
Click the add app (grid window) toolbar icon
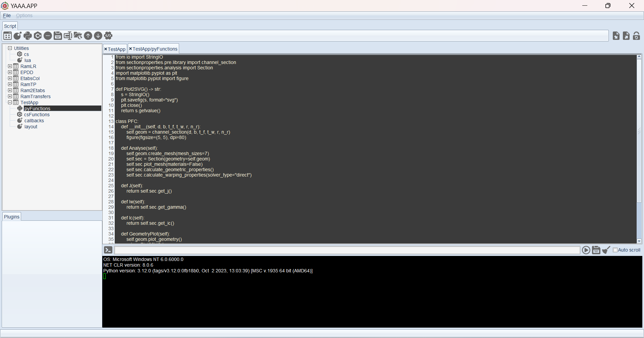7,36
